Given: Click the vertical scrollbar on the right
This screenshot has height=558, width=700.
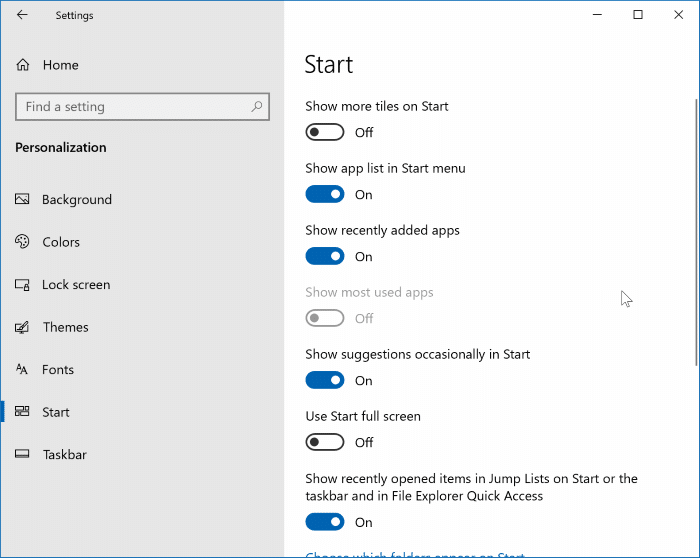Looking at the screenshot, I should 696,232.
